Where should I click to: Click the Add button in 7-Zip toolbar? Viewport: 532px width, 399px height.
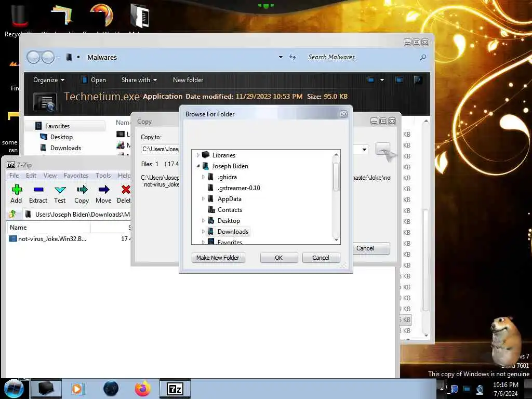point(16,194)
